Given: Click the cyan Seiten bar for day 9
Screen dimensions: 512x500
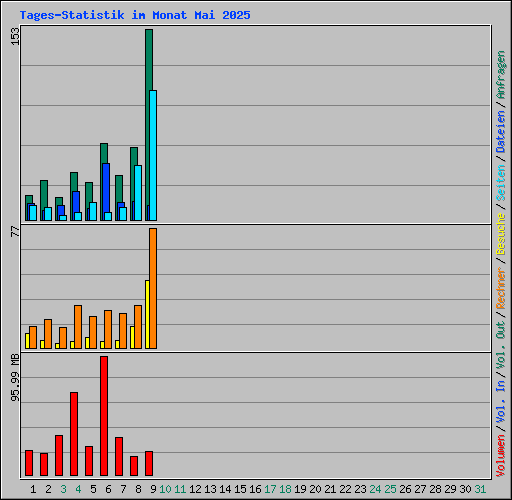Looking at the screenshot, I should pyautogui.click(x=153, y=155).
